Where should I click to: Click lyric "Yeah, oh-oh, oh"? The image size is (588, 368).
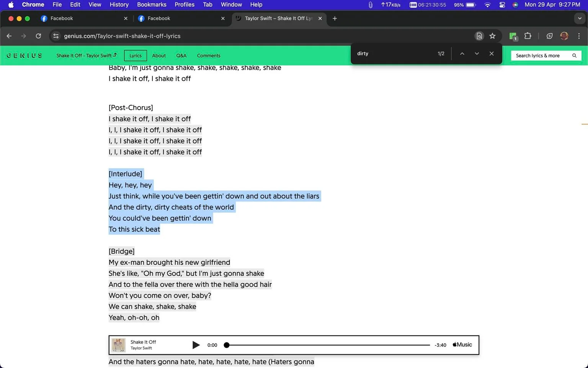click(134, 318)
